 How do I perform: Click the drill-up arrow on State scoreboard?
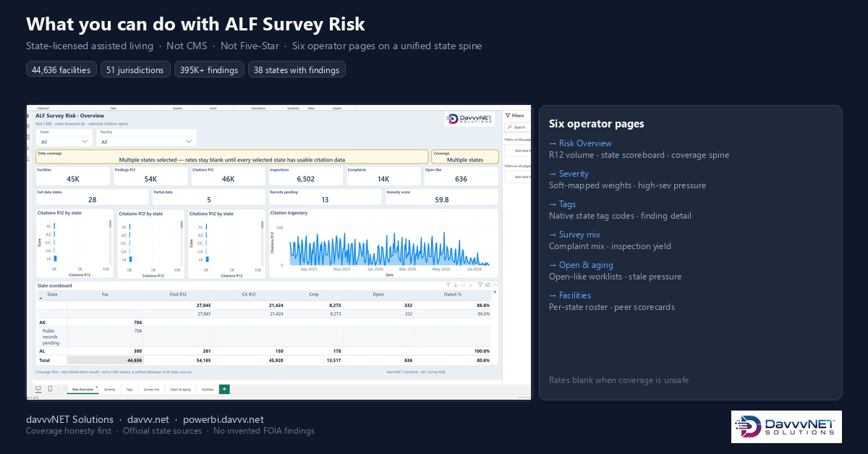click(448, 285)
